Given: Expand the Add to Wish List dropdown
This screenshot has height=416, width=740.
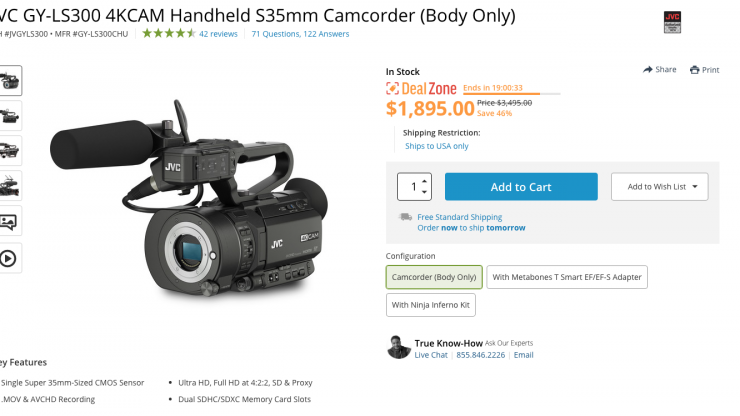Looking at the screenshot, I should click(659, 187).
